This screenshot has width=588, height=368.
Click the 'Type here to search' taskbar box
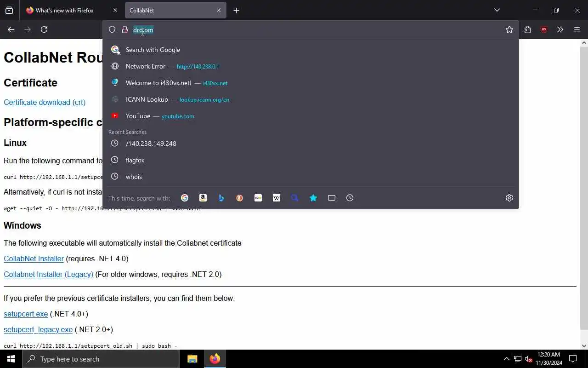pyautogui.click(x=101, y=359)
